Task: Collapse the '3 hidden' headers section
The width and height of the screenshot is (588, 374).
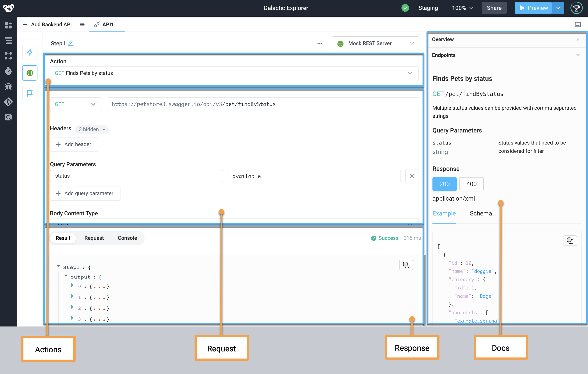Action: tap(92, 129)
